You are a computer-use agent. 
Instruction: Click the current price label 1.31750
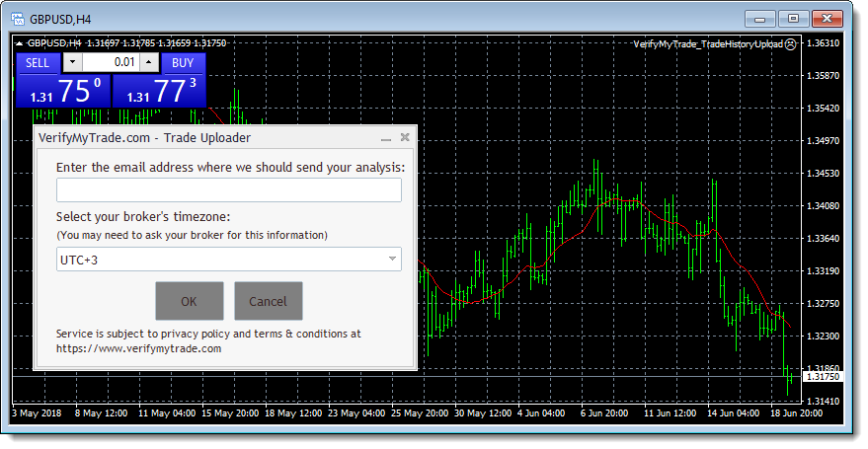pos(823,377)
